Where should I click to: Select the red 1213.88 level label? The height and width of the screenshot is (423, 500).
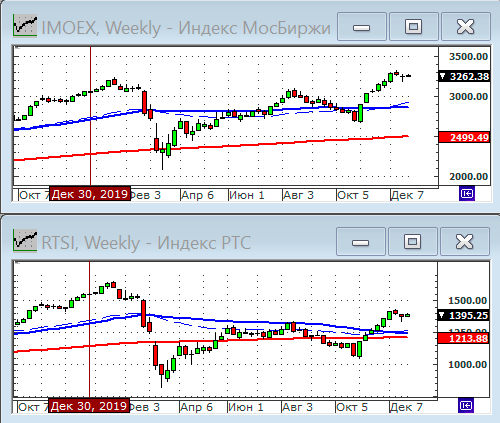coord(463,339)
